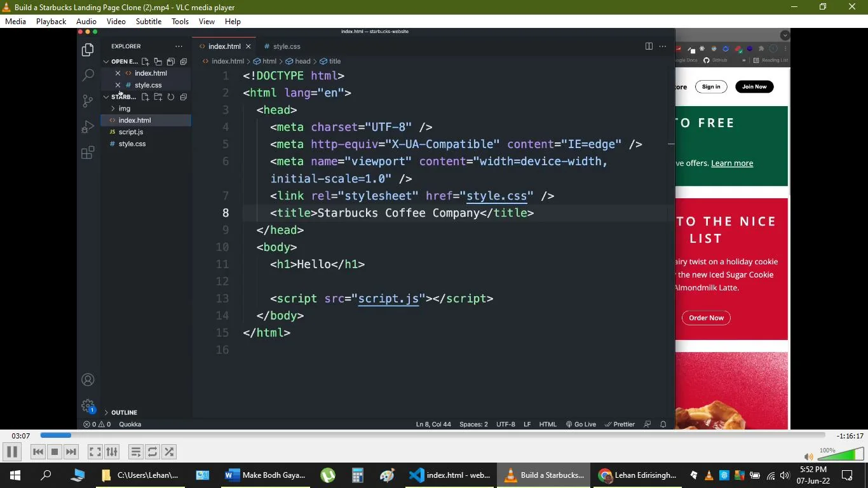Toggle VLC loop mode

pos(153,452)
